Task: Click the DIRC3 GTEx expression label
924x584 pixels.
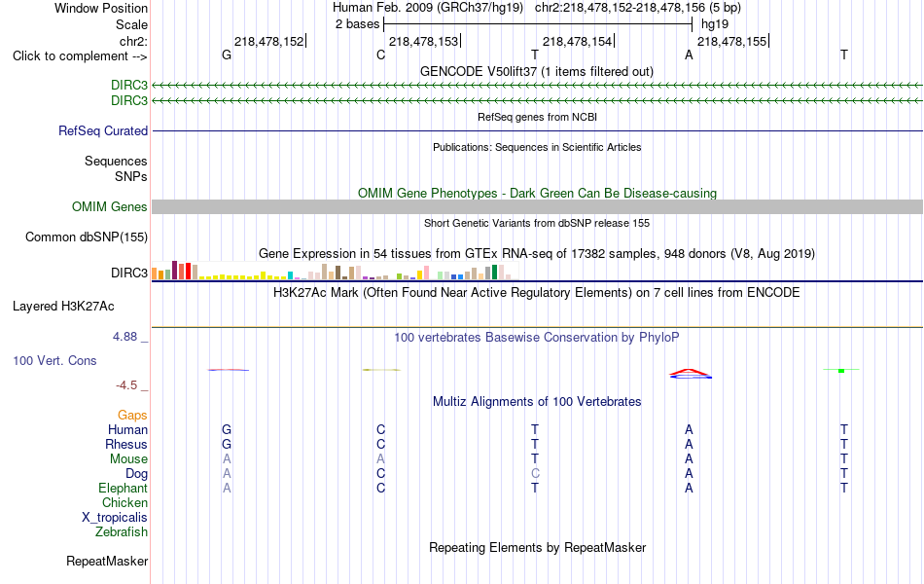Action: 129,274
